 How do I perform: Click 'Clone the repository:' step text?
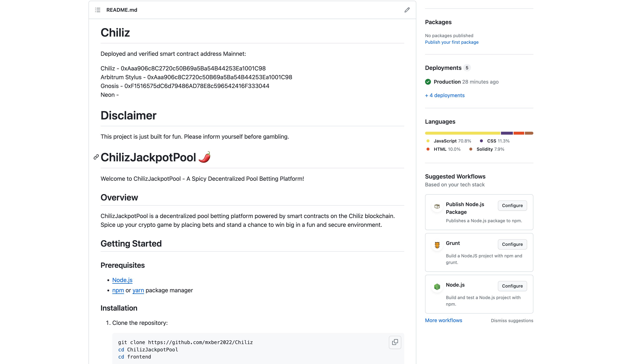[140, 323]
